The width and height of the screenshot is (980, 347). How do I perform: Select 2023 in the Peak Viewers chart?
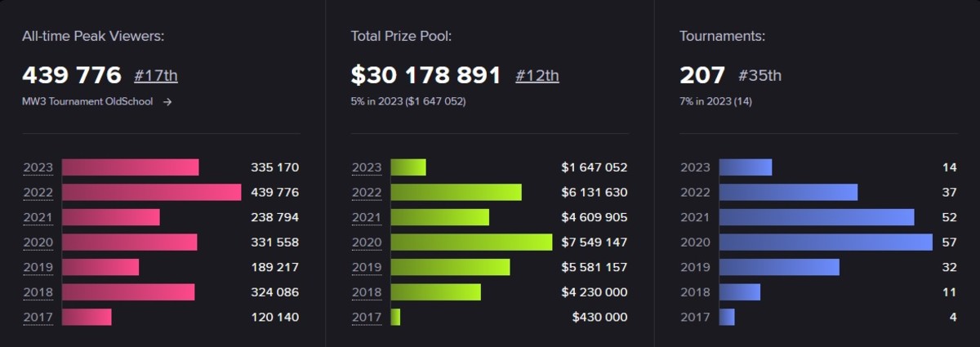click(38, 167)
